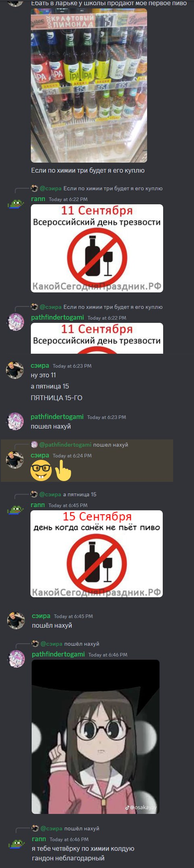Click the nerd face emoji

pyautogui.click(x=41, y=470)
